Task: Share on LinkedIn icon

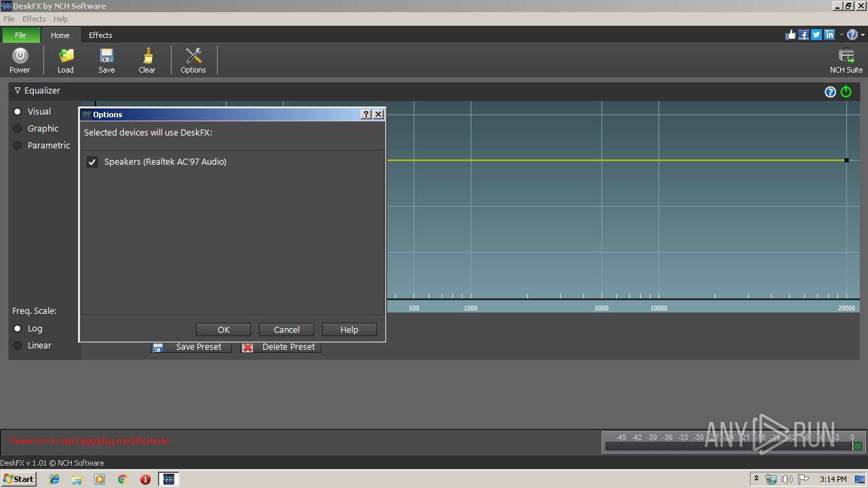Action: (x=829, y=35)
